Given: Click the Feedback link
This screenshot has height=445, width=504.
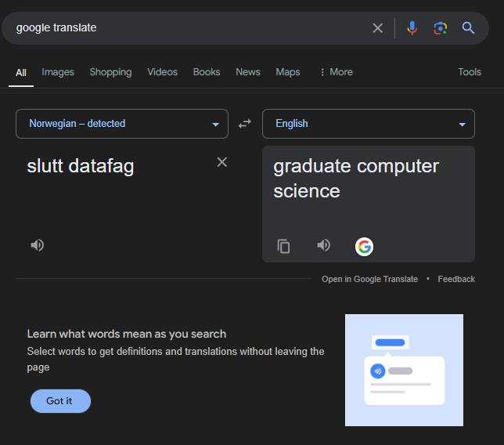Looking at the screenshot, I should [456, 279].
